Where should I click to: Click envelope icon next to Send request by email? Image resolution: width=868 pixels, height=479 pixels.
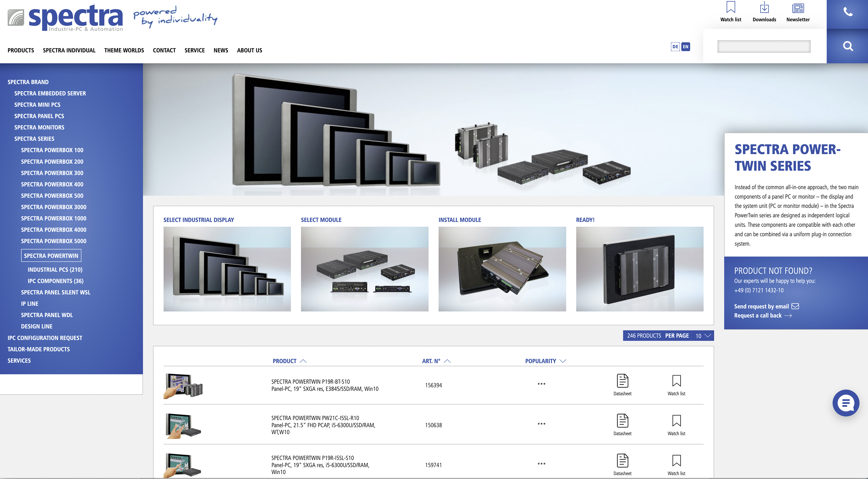point(795,306)
